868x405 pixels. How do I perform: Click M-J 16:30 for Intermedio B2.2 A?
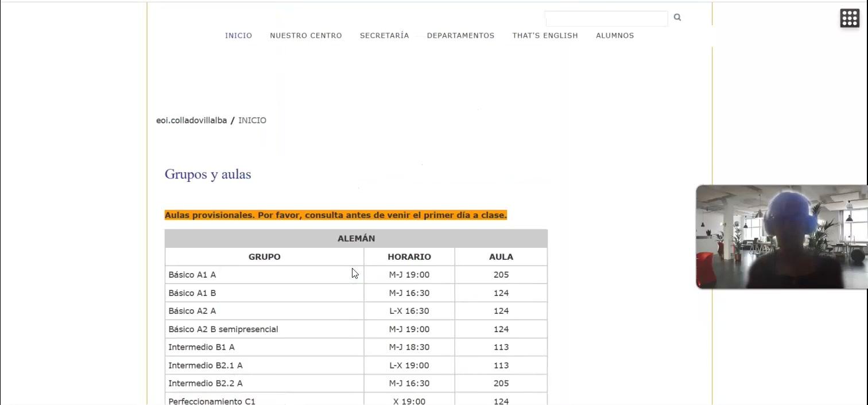(409, 383)
